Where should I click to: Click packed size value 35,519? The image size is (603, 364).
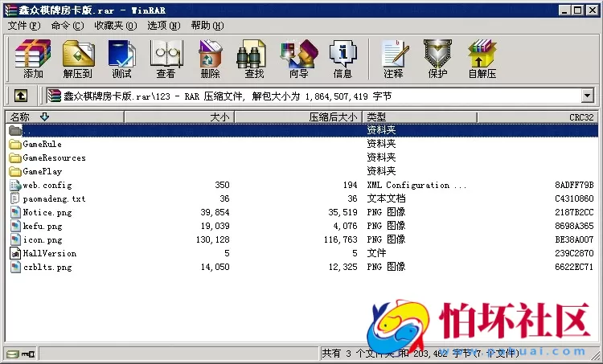click(x=343, y=212)
